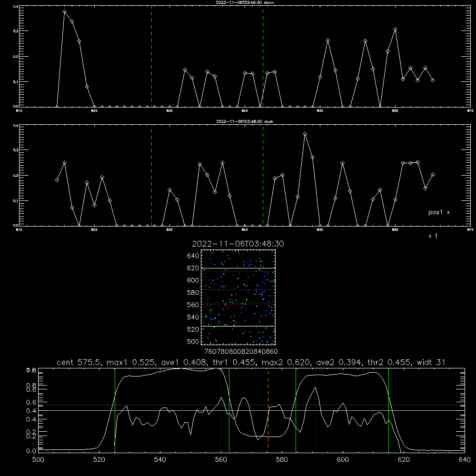476x476 pixels.
Task: Click the timestamp title above speckle image
Action: click(x=238, y=244)
